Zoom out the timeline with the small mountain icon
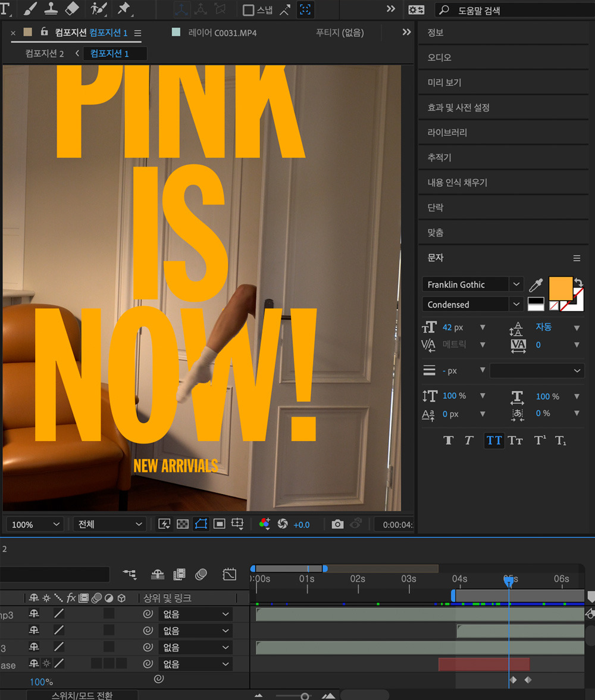Viewport: 595px width, 700px height. pos(258,695)
